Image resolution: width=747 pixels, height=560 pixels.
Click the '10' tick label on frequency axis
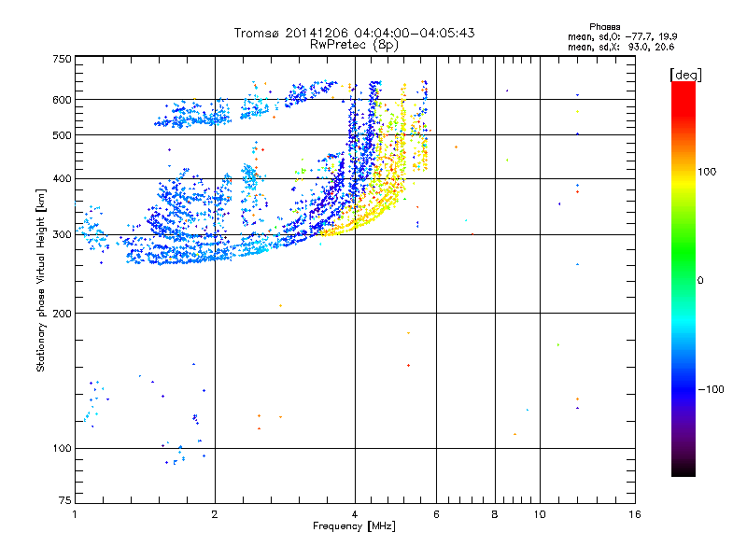540,514
